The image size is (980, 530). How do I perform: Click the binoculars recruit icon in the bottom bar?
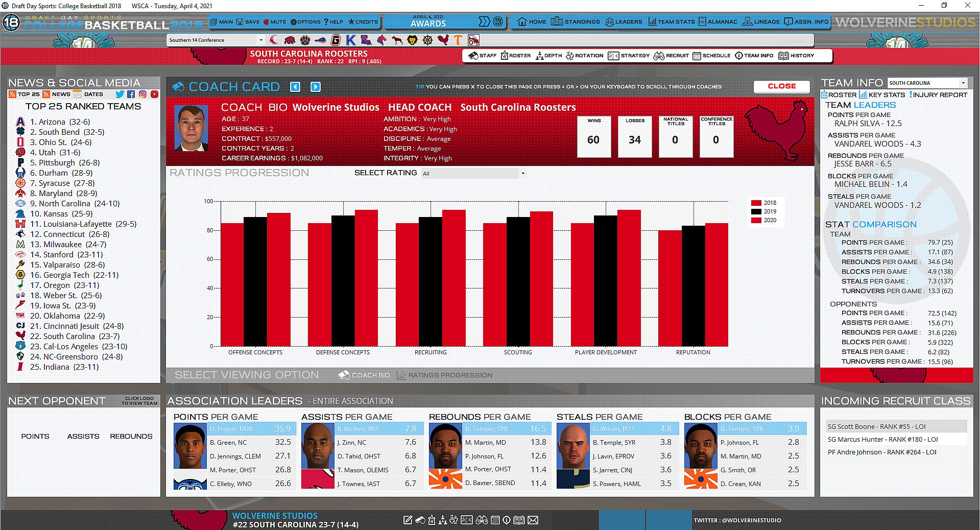(481, 520)
